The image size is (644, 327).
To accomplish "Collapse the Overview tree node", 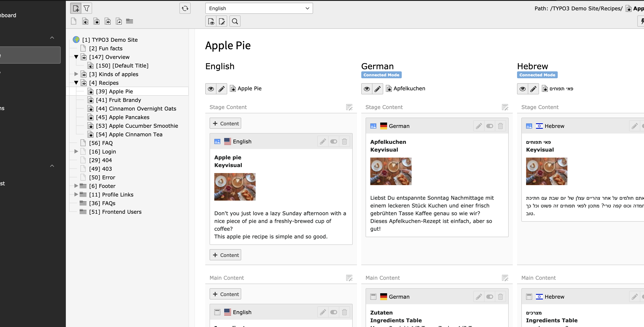I will click(x=76, y=57).
